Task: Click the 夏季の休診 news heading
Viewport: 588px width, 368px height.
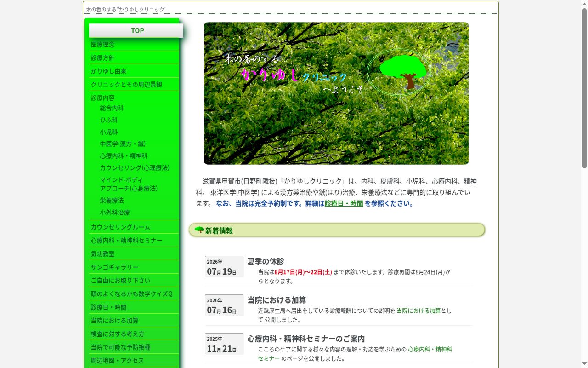Action: click(x=266, y=261)
